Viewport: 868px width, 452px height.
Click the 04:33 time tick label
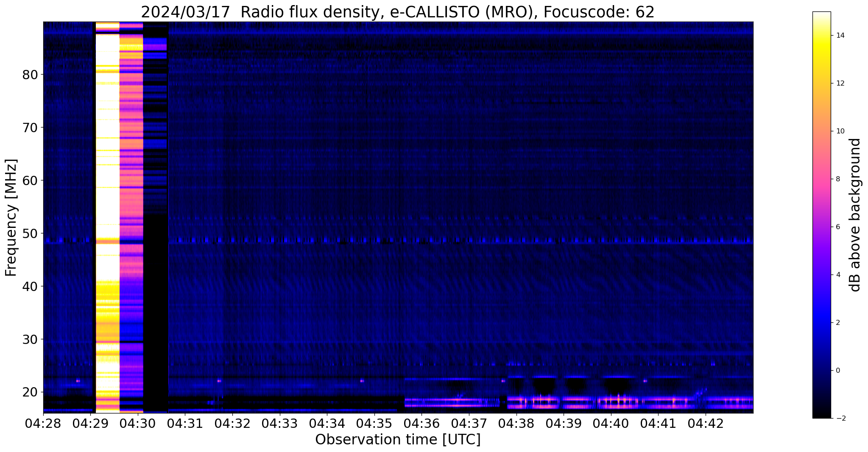[280, 423]
